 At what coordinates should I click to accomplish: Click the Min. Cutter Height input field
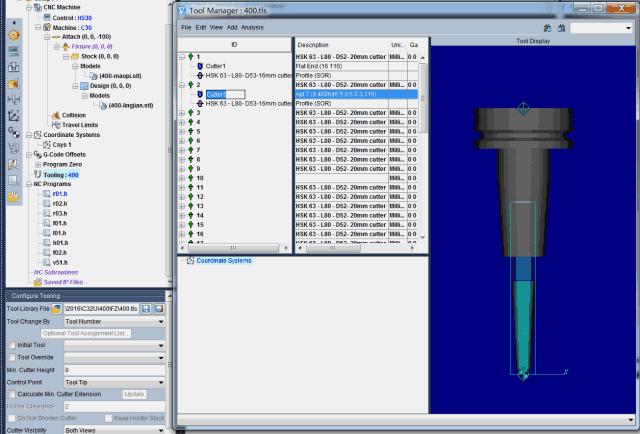[114, 370]
